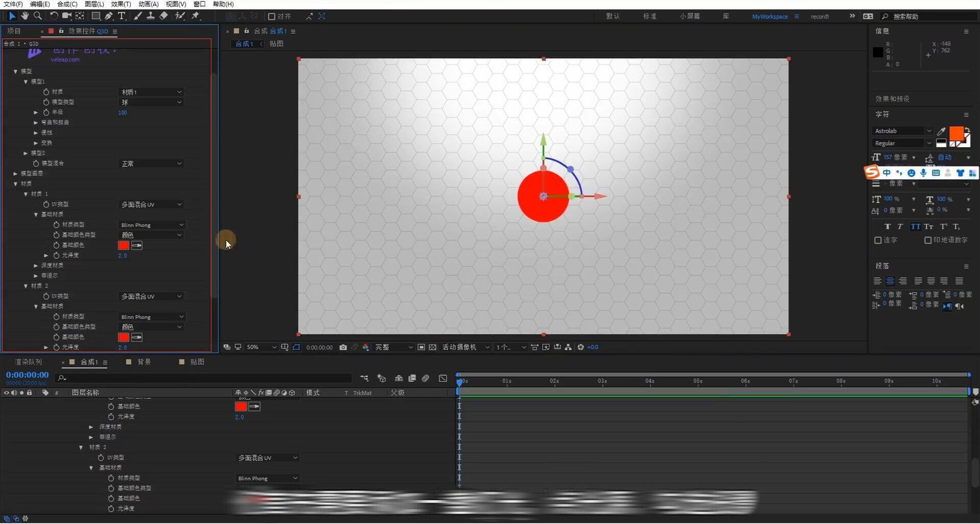Switch to 库 workspace
This screenshot has height=524, width=980.
[x=726, y=16]
